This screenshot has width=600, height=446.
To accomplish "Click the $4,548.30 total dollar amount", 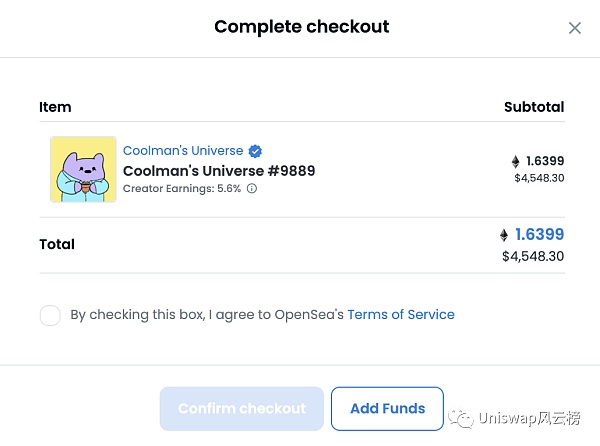I will 533,256.
